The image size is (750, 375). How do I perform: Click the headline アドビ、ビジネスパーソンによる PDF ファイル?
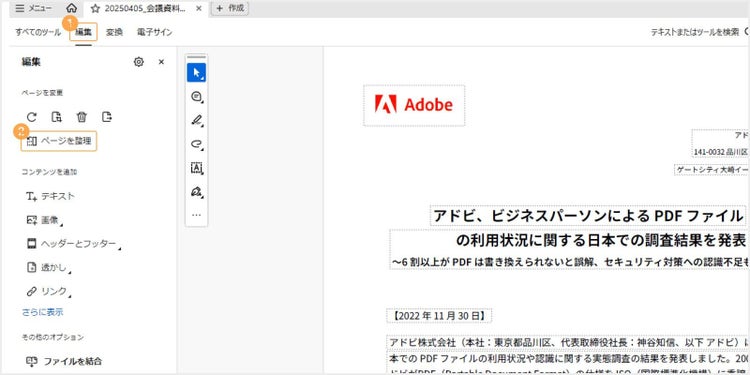[x=588, y=216]
